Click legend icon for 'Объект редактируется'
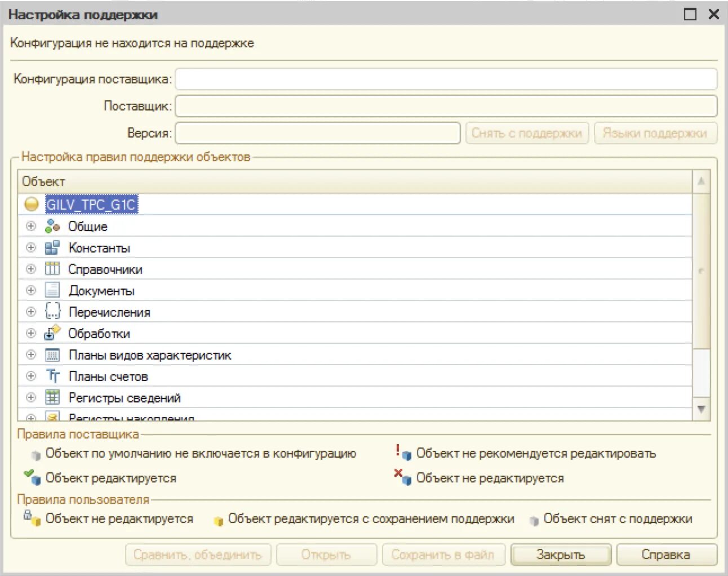728x576 pixels. pyautogui.click(x=33, y=477)
